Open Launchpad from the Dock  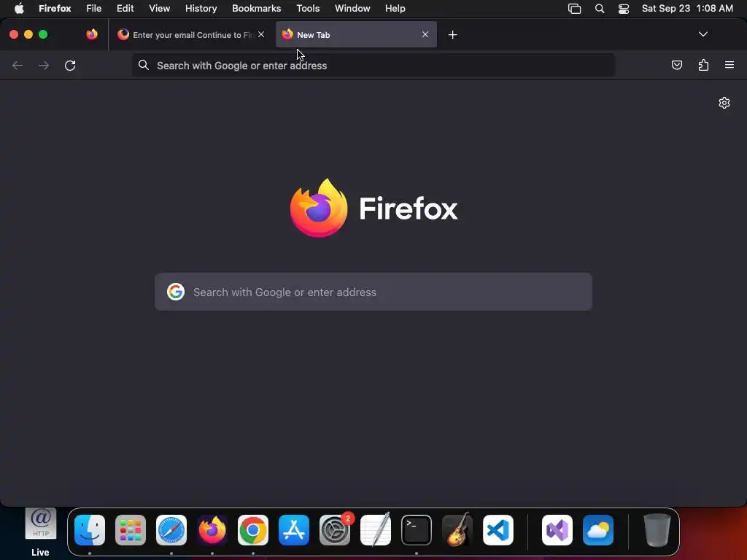point(131,530)
